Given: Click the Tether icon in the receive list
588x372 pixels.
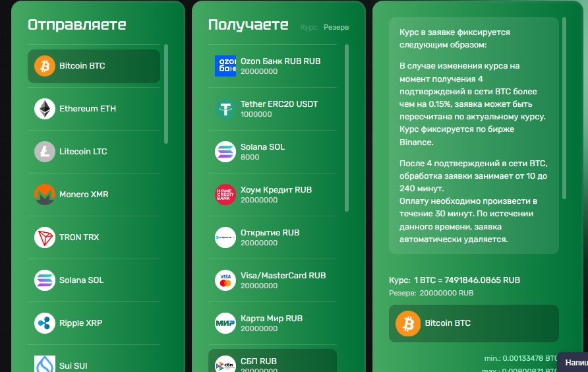Looking at the screenshot, I should (225, 109).
